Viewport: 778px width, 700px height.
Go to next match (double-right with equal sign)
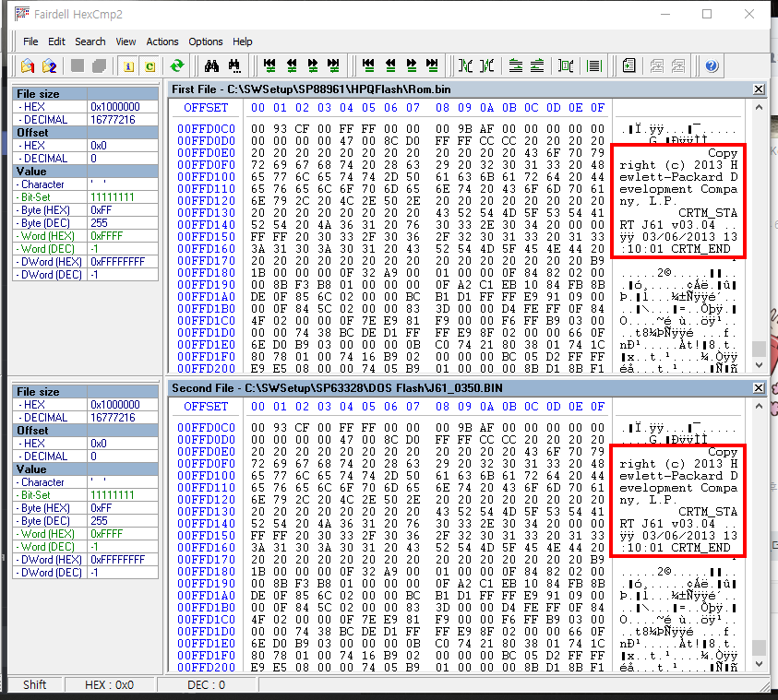point(412,65)
